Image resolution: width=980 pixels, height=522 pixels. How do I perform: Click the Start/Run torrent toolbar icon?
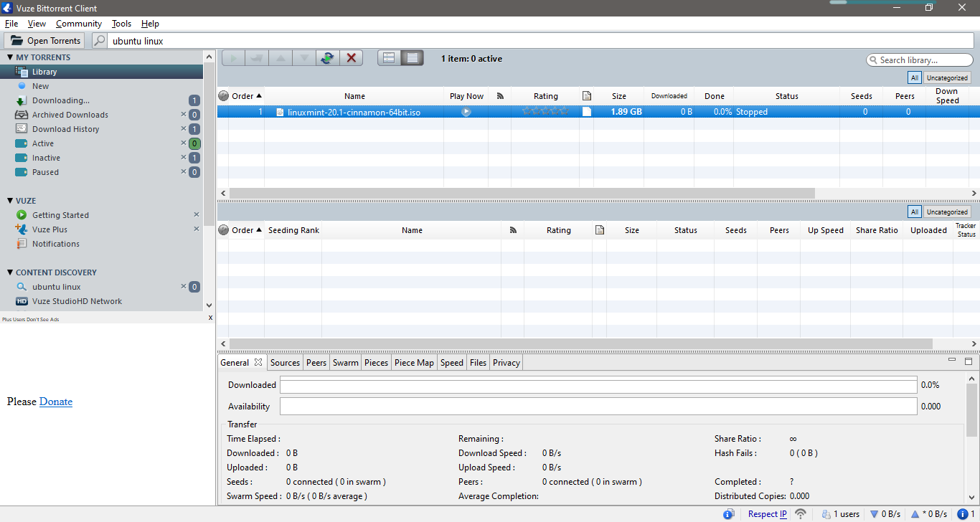(233, 58)
